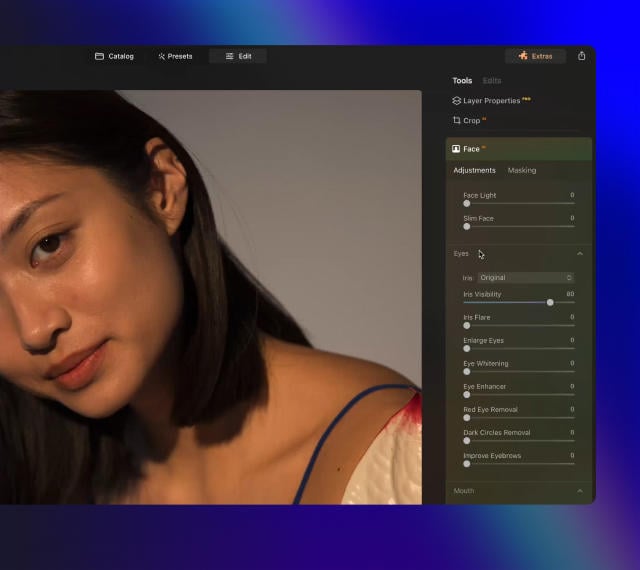The width and height of the screenshot is (640, 570).
Task: Click the Face portrait icon
Action: [x=456, y=149]
